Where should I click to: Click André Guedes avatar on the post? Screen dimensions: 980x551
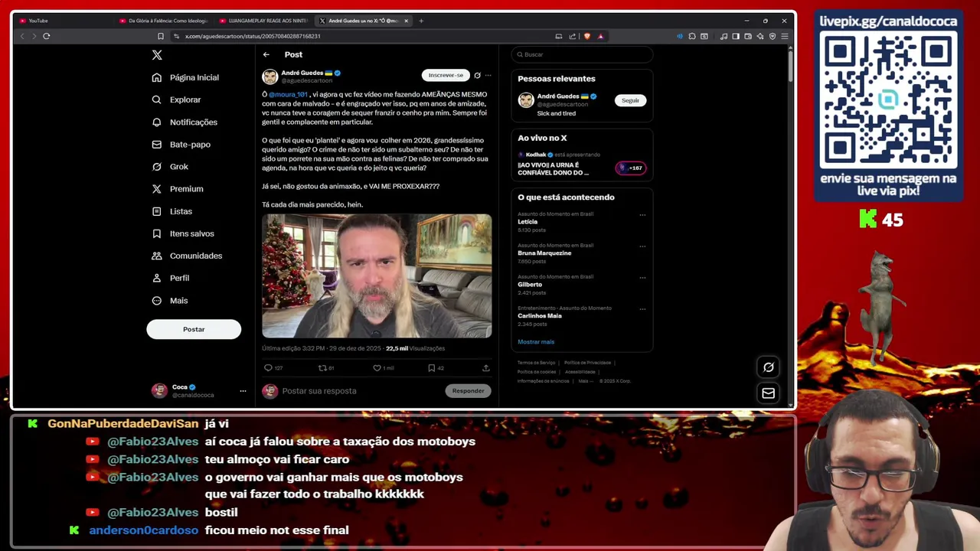[269, 77]
